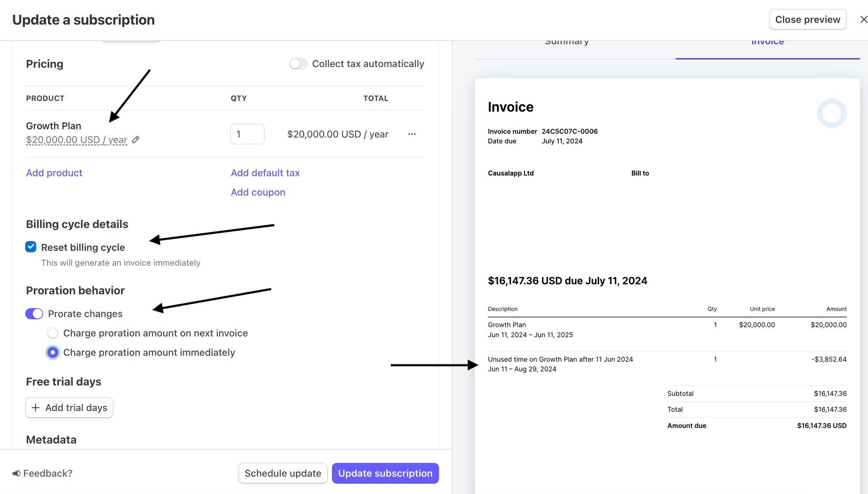
Task: Click the $20,000.00 USD / year total
Action: pyautogui.click(x=338, y=134)
